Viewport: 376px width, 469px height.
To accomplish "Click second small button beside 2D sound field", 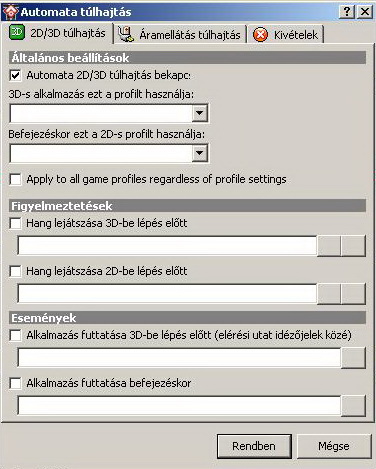I will (353, 294).
